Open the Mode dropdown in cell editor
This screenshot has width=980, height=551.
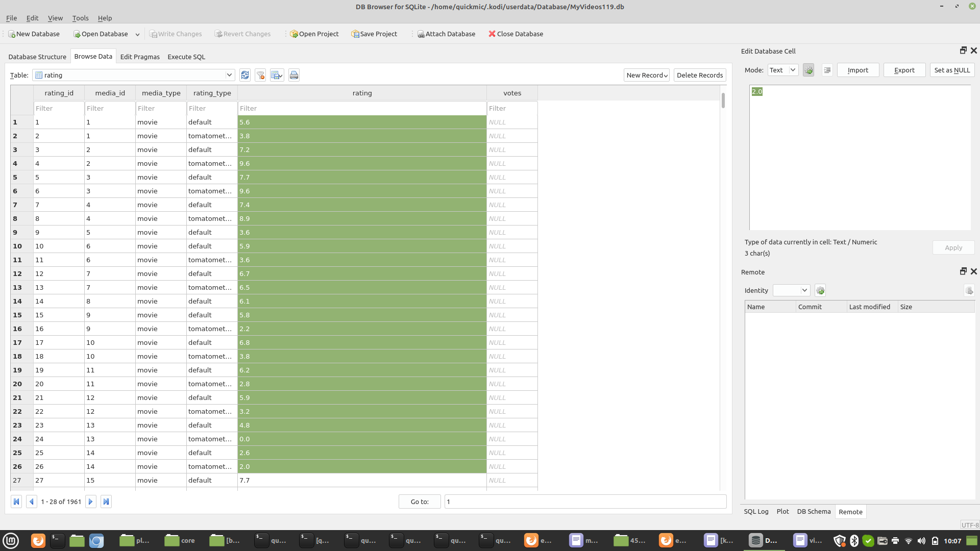782,70
